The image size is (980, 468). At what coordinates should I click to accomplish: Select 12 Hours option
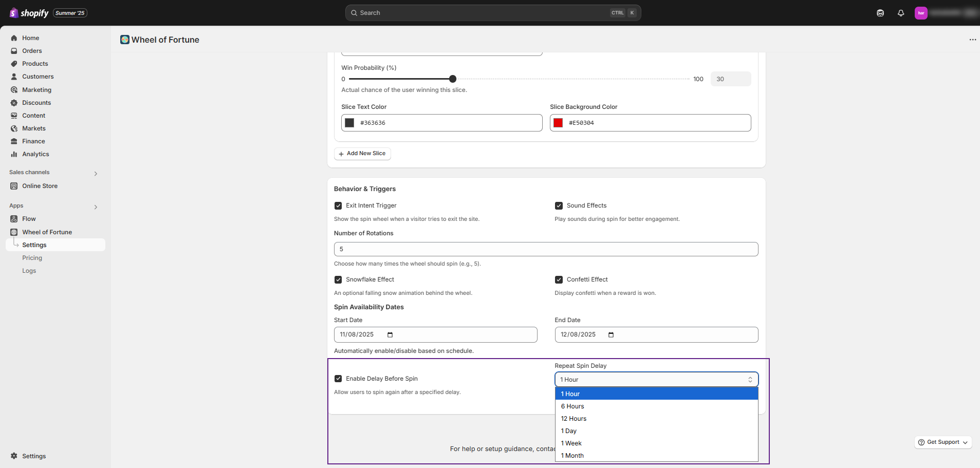tap(656, 419)
